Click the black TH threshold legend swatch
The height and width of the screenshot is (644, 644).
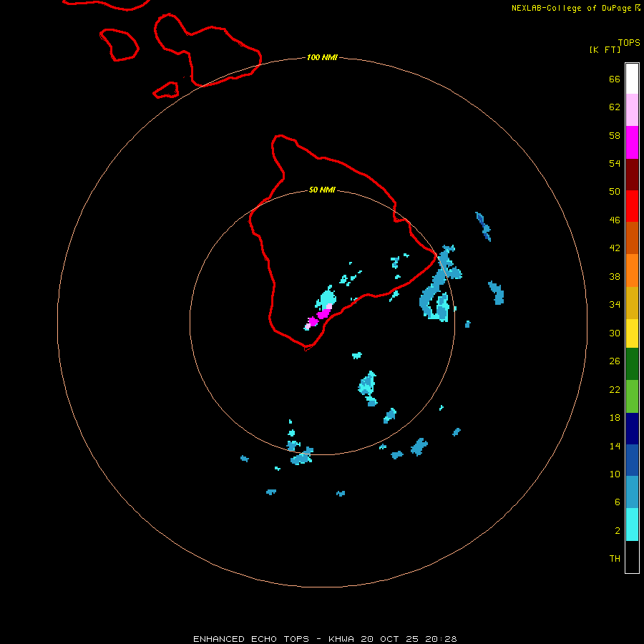pyautogui.click(x=632, y=557)
